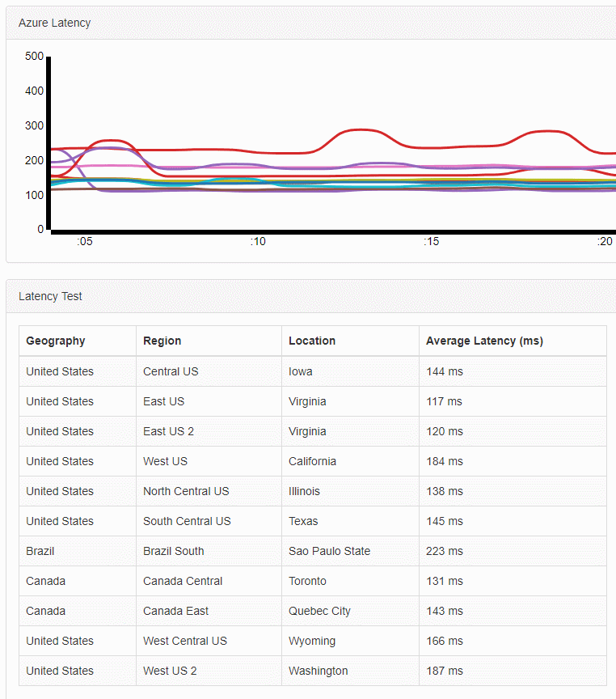Image resolution: width=616 pixels, height=699 pixels.
Task: Click the 300 y-axis label
Action: point(34,125)
